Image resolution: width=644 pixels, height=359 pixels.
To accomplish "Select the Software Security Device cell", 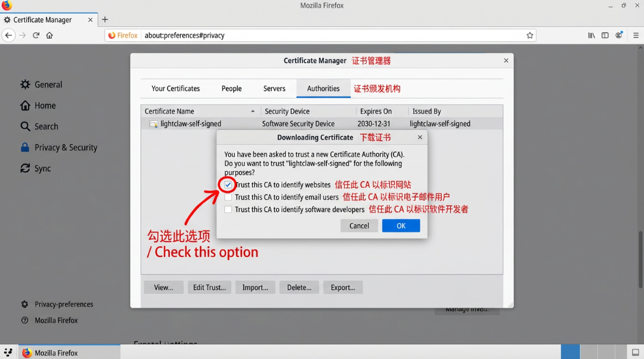I will 298,123.
